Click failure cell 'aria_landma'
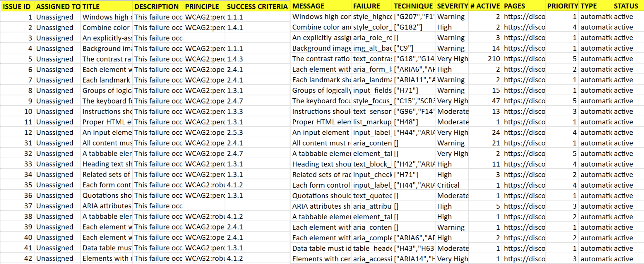The width and height of the screenshot is (644, 264). (x=371, y=80)
